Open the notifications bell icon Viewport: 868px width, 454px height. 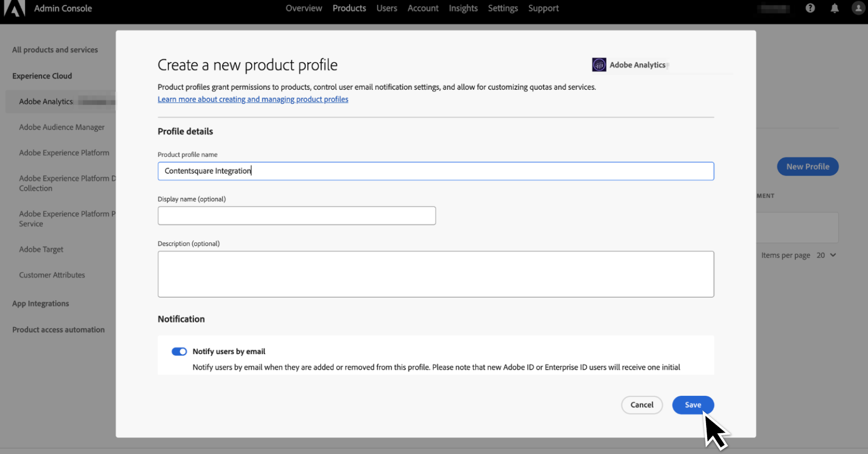[x=834, y=8]
